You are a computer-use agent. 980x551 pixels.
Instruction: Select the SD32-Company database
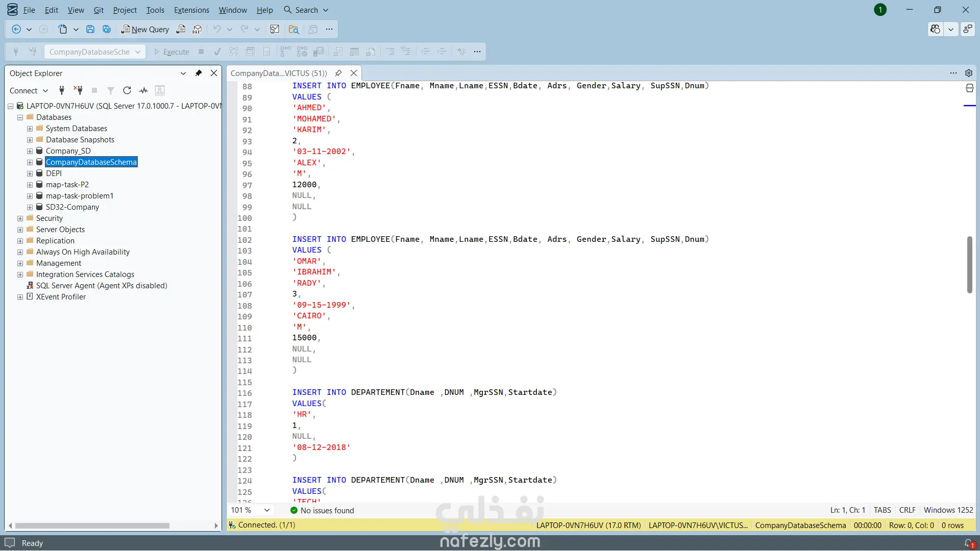coord(72,207)
